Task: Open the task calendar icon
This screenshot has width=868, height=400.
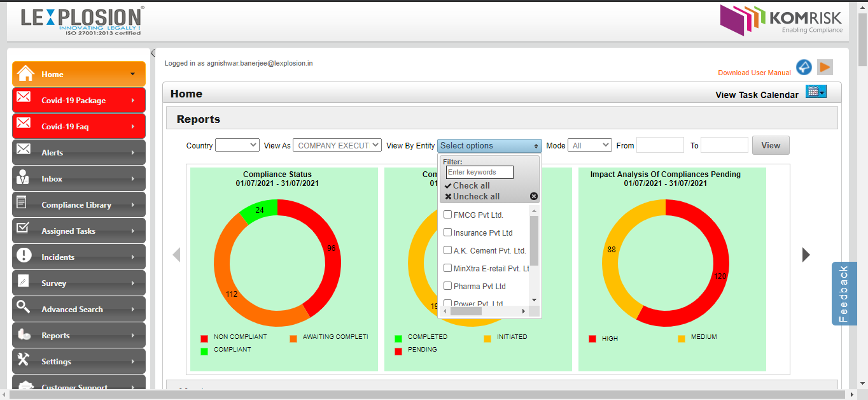Action: click(x=816, y=92)
